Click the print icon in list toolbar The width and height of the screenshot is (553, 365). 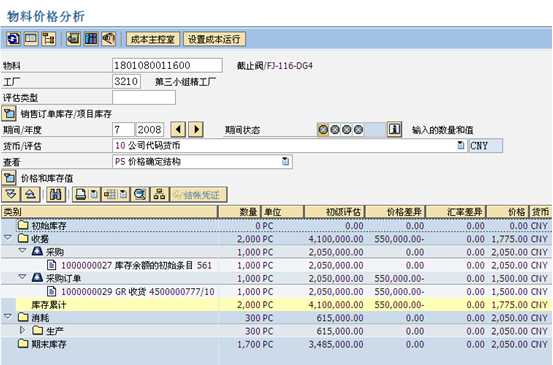[x=81, y=195]
